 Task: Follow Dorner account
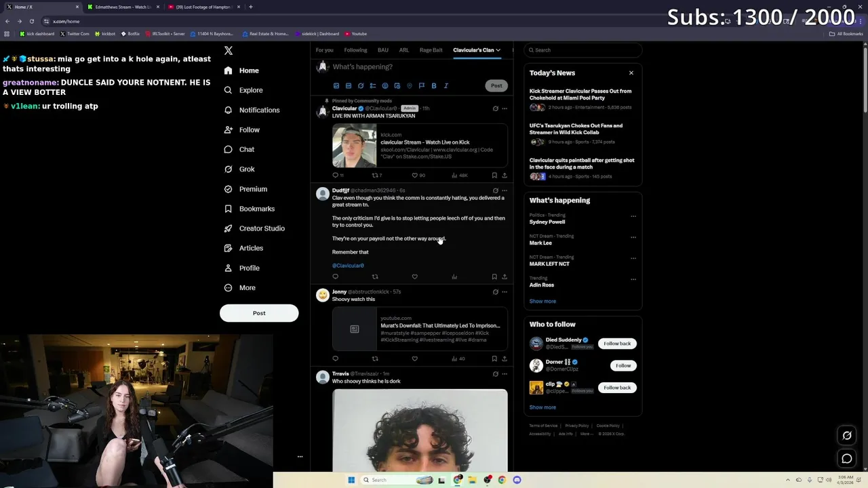[623, 366]
